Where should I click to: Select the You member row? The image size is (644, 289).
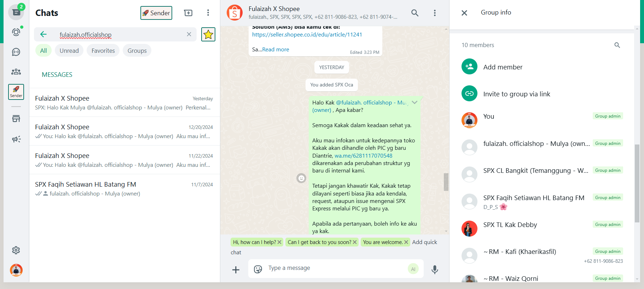point(541,120)
